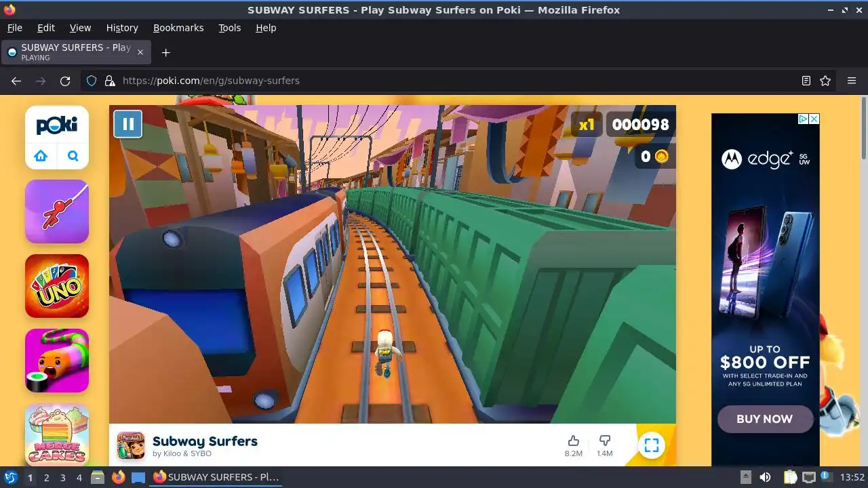Click the blue desktop taskbar icon
868x488 pixels.
(138, 477)
